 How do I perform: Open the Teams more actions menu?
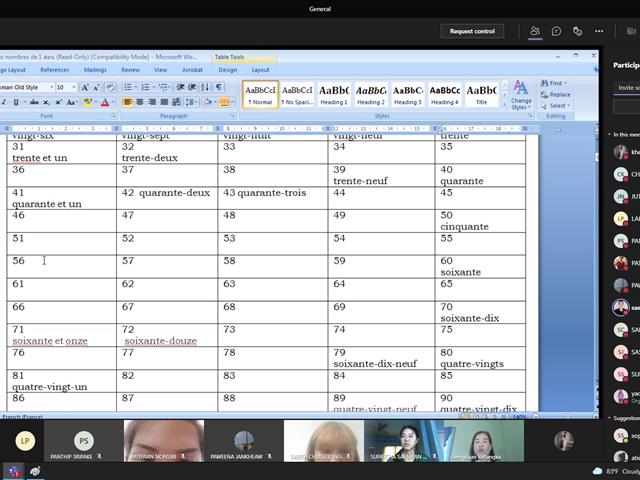click(x=599, y=31)
